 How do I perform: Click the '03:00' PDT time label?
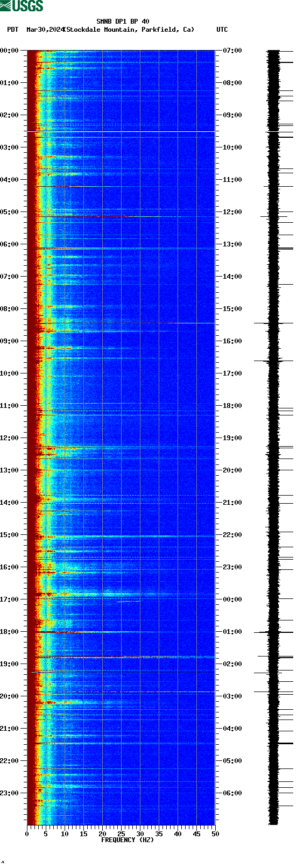(9, 147)
